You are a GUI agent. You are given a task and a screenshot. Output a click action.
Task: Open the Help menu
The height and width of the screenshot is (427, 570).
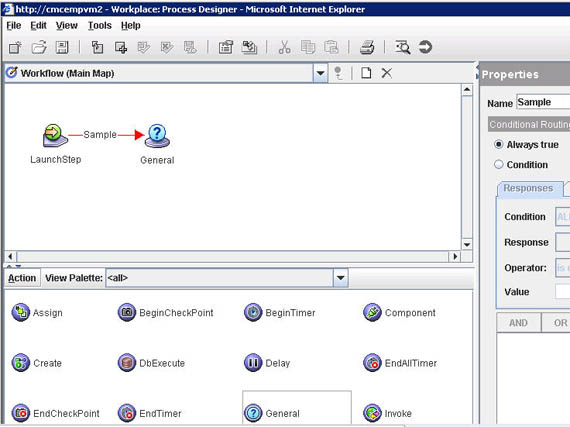131,25
